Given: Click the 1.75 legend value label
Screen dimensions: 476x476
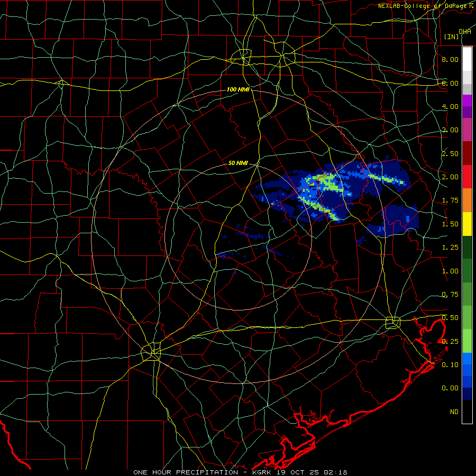Looking at the screenshot, I should (x=450, y=200).
